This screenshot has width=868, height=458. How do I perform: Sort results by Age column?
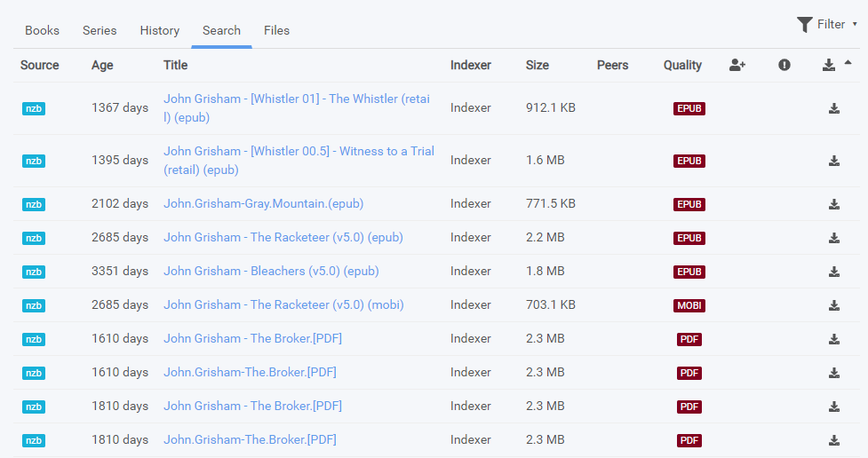coord(102,65)
